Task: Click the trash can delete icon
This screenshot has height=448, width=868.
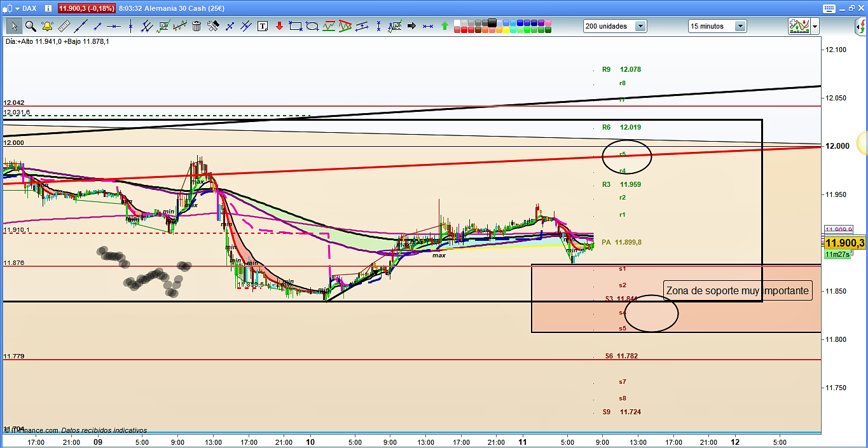Action: click(x=196, y=26)
